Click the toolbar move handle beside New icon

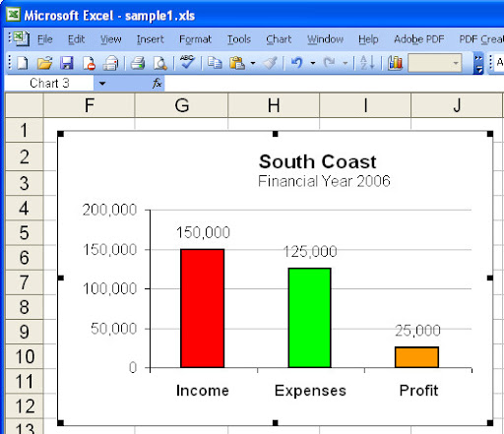pyautogui.click(x=10, y=62)
